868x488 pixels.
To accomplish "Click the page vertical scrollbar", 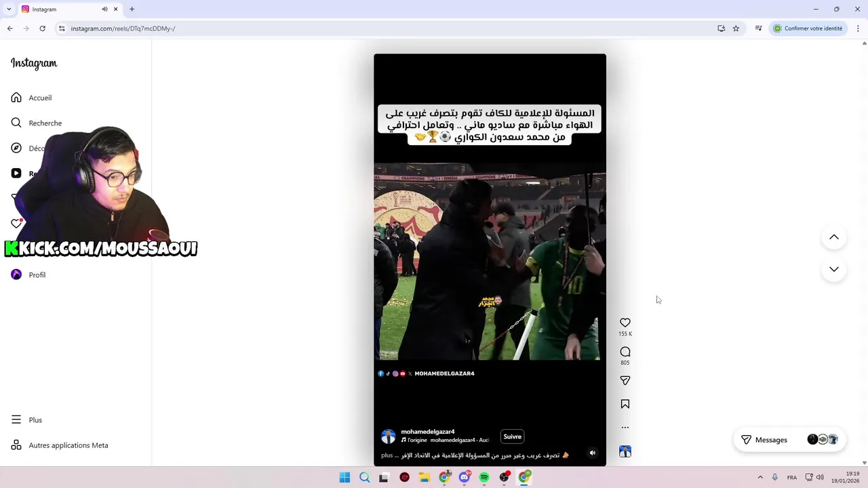I will (864, 253).
